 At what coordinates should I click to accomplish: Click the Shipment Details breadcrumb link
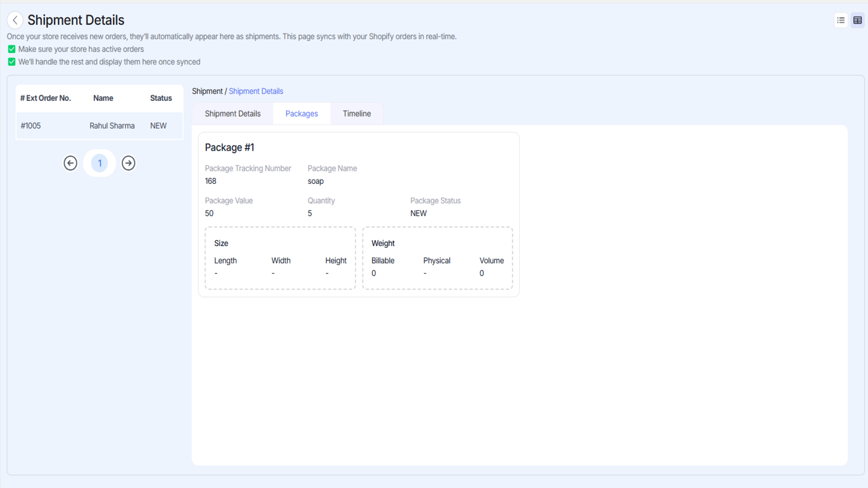tap(256, 91)
